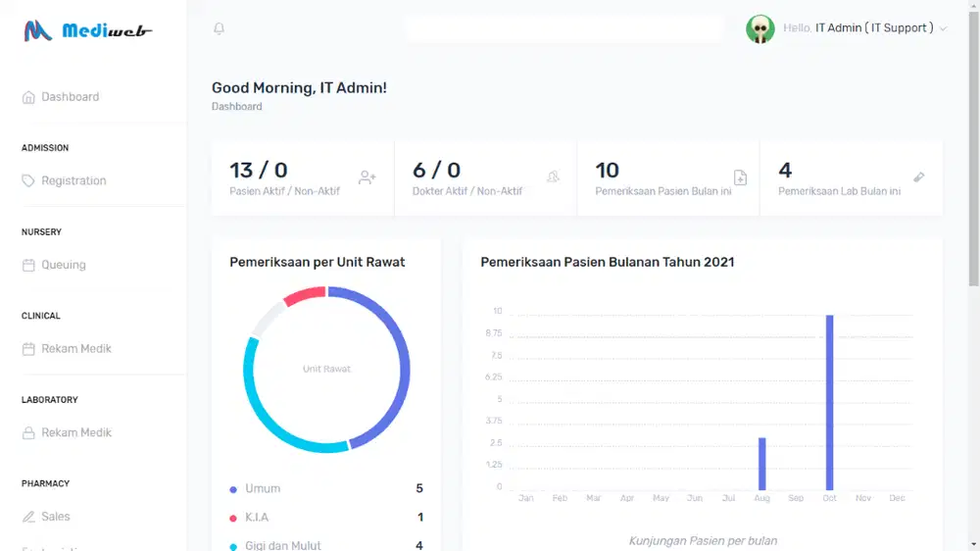Click the medical file icon on Pemeriksaan Pasien card
The width and height of the screenshot is (980, 551).
pos(740,177)
